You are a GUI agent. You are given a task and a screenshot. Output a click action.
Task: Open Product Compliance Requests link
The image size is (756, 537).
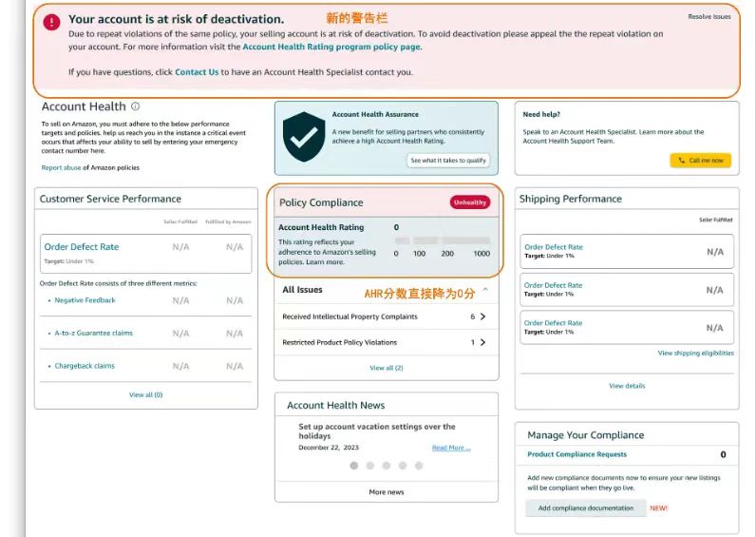point(576,454)
